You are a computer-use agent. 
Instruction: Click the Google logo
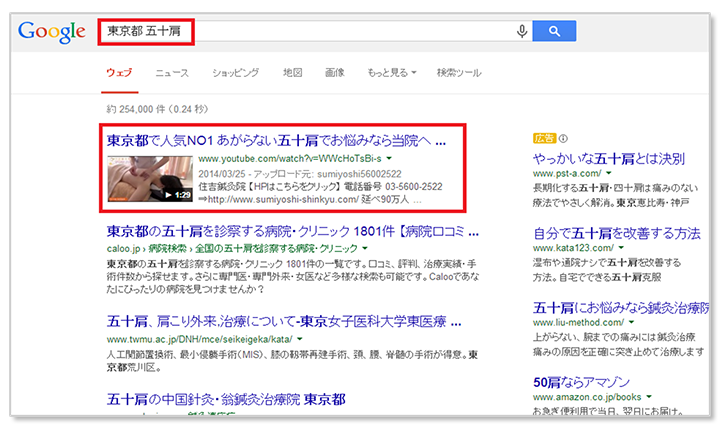click(51, 32)
